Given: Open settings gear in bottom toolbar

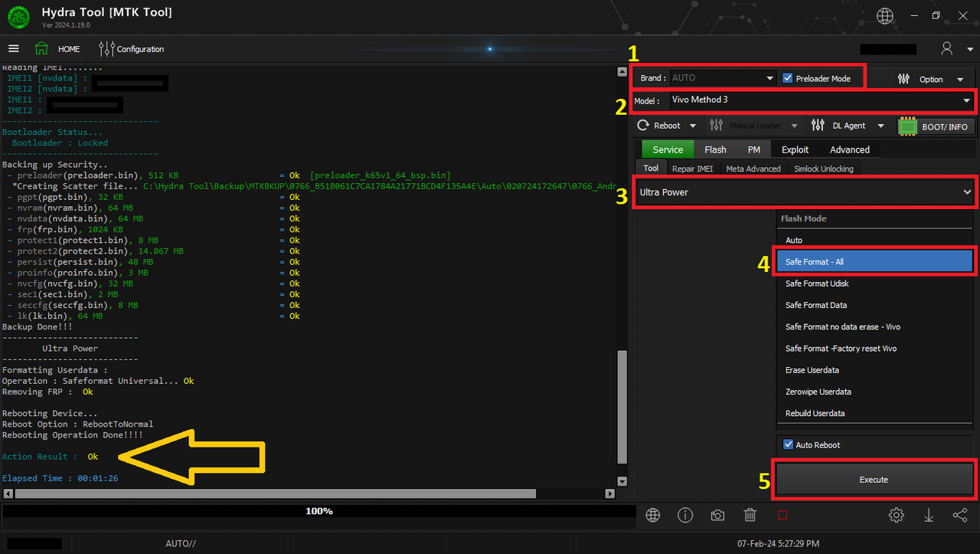Looking at the screenshot, I should click(897, 515).
